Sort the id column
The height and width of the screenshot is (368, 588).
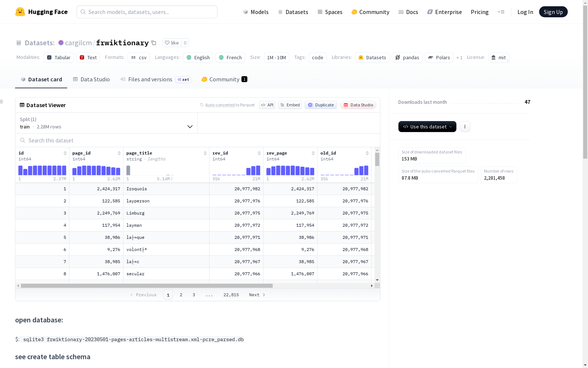[65, 153]
